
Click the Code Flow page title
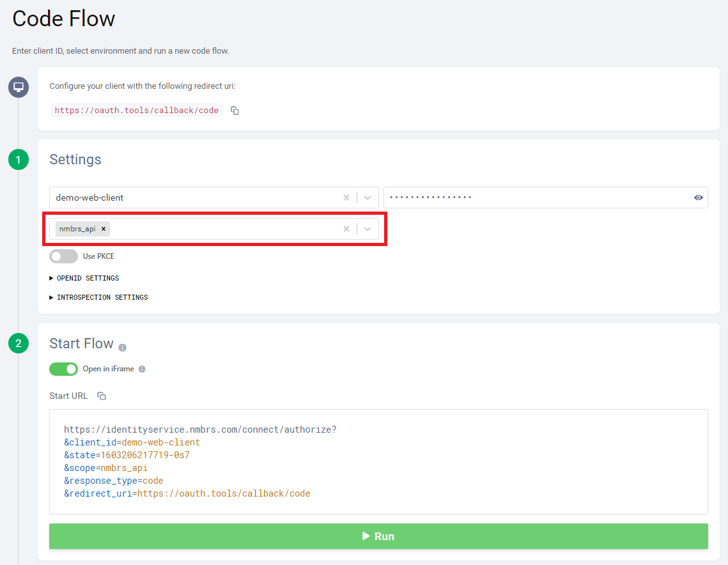point(63,19)
